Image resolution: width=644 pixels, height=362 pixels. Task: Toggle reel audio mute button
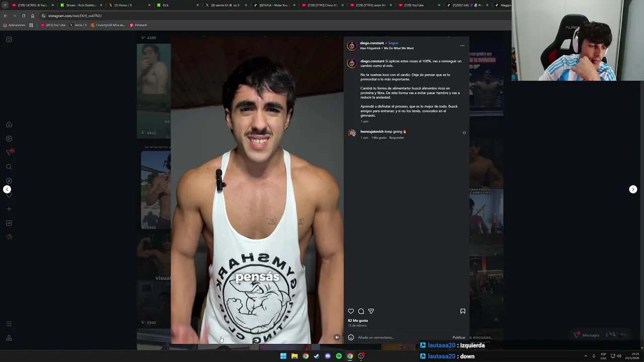click(337, 337)
